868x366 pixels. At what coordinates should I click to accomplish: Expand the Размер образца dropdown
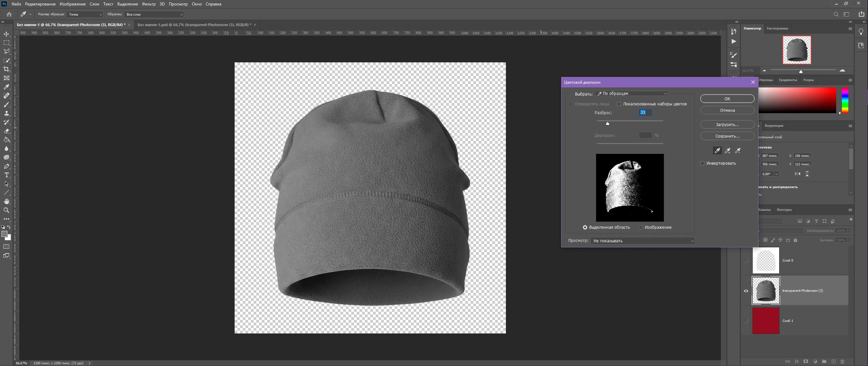click(x=85, y=14)
